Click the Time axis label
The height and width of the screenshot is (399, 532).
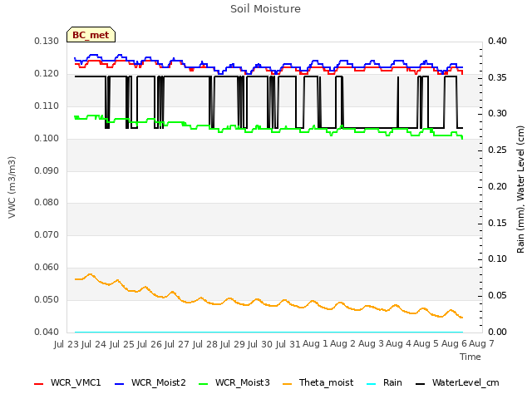coord(470,357)
